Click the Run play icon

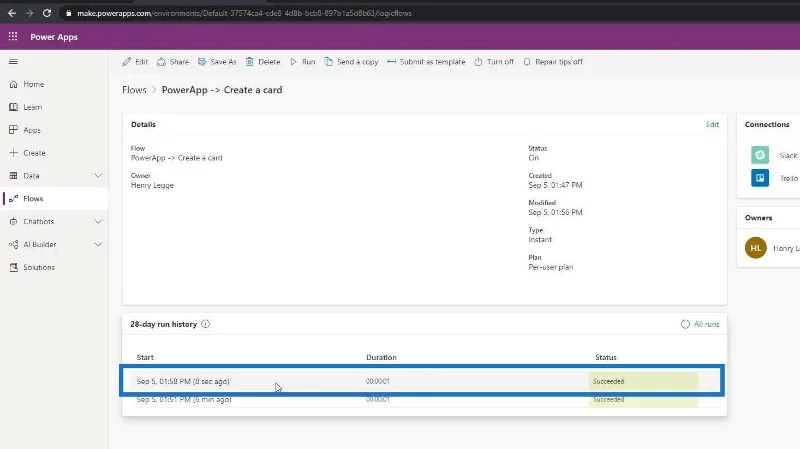tap(293, 62)
